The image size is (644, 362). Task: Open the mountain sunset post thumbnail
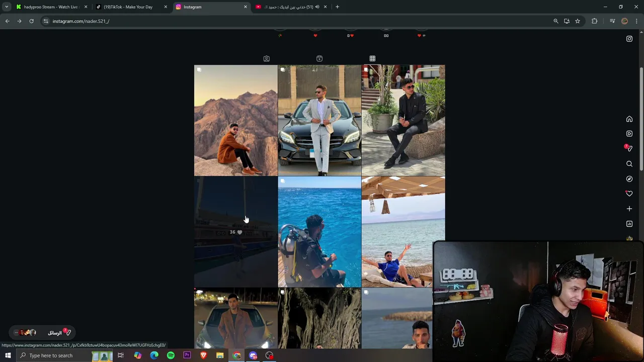[236, 120]
